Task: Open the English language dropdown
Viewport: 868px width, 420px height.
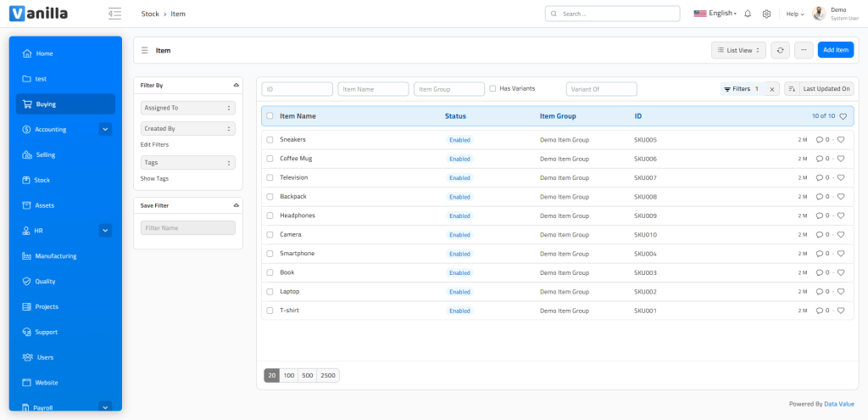Action: pos(715,14)
